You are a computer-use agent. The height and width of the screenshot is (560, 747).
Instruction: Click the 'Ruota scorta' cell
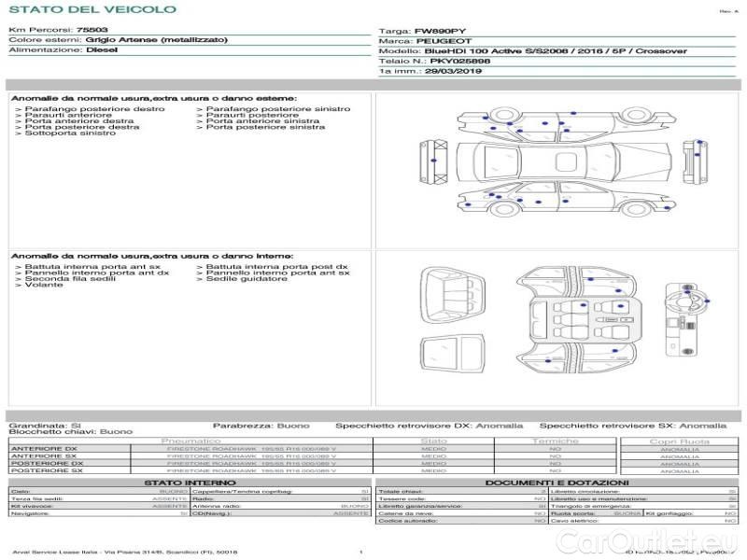coord(596,513)
